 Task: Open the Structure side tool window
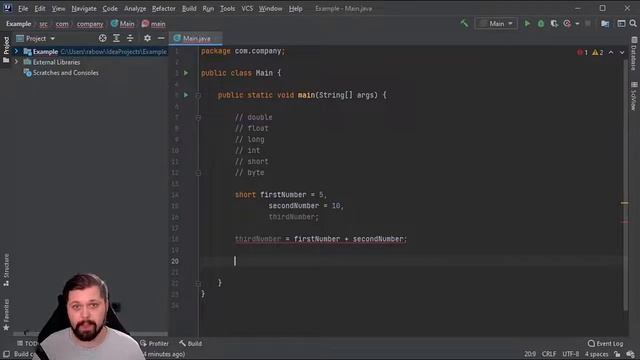click(x=6, y=270)
